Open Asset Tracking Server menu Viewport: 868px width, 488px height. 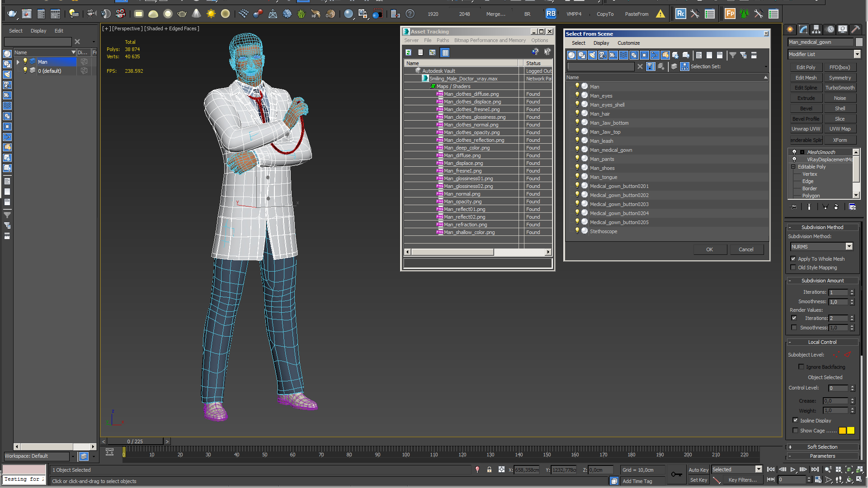coord(411,40)
